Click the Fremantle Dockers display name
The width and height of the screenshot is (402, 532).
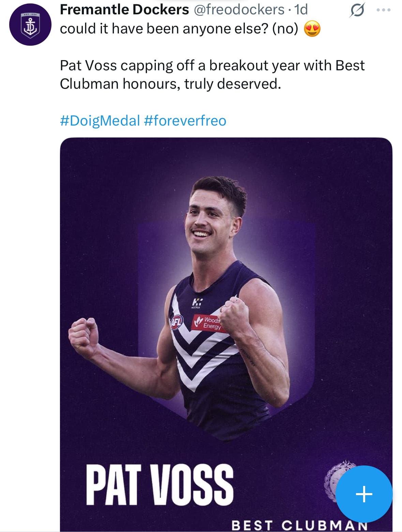124,10
